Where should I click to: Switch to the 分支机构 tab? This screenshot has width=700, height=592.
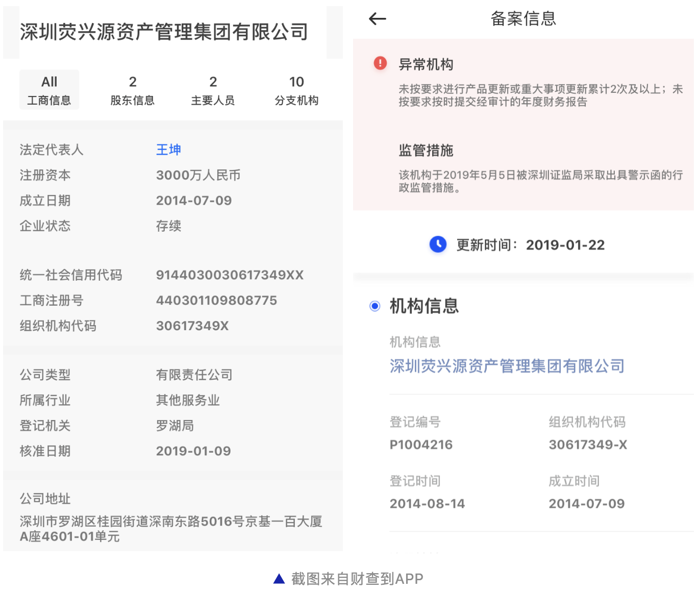[x=296, y=90]
